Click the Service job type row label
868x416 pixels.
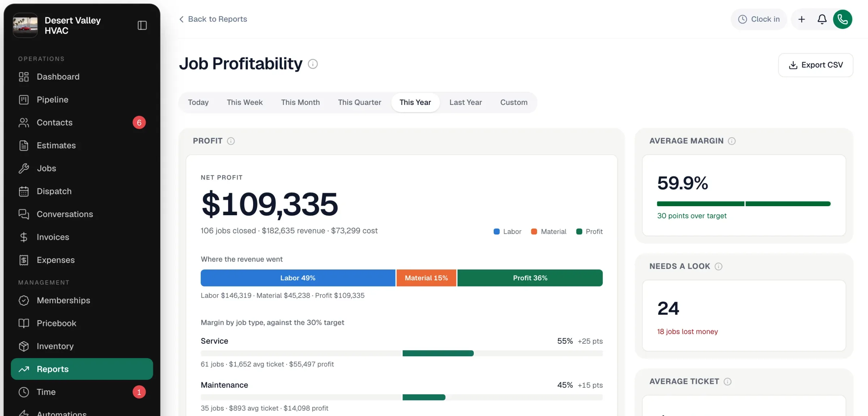[x=214, y=341]
